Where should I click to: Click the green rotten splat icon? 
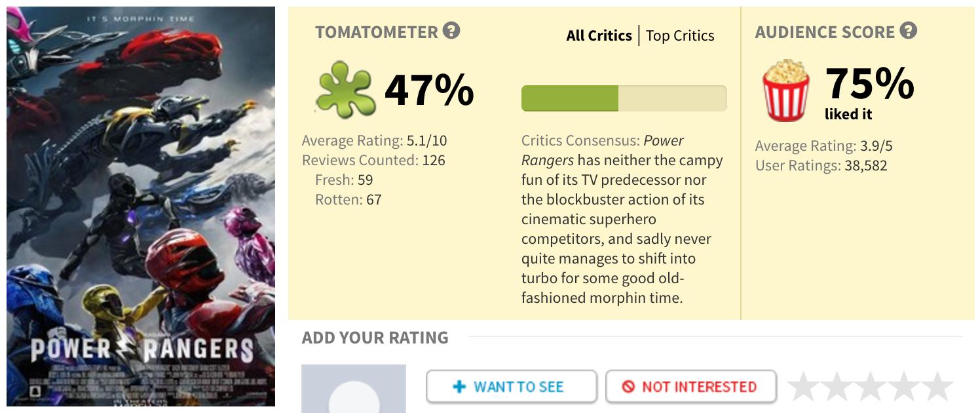tap(345, 90)
